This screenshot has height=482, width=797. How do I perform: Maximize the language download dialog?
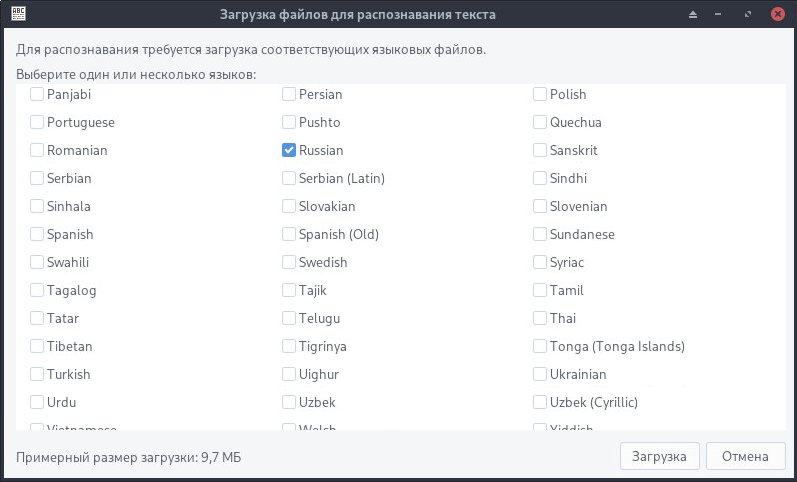pyautogui.click(x=748, y=15)
